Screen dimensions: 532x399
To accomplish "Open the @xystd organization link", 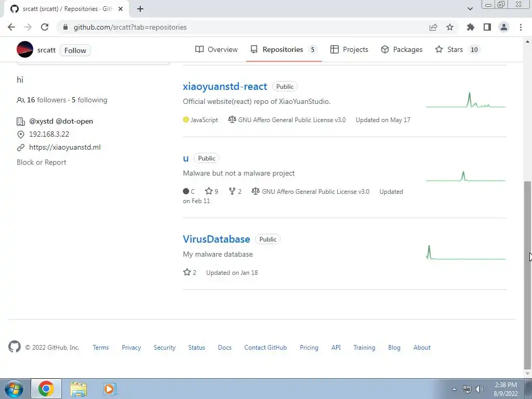I will (41, 121).
